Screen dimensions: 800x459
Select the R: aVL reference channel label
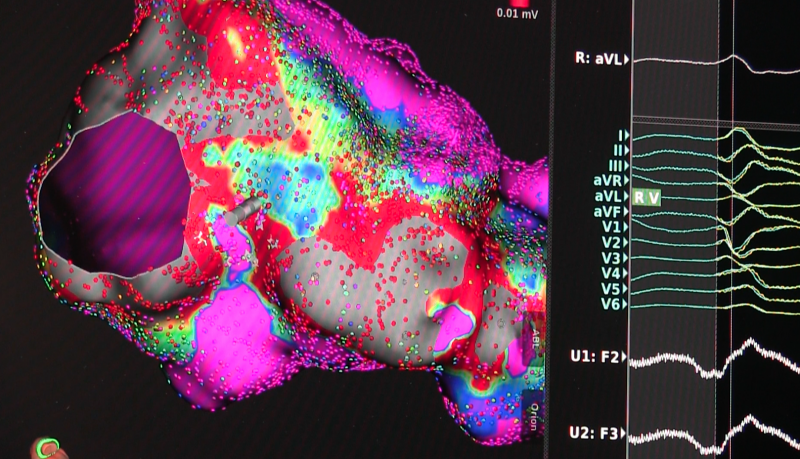(x=597, y=60)
